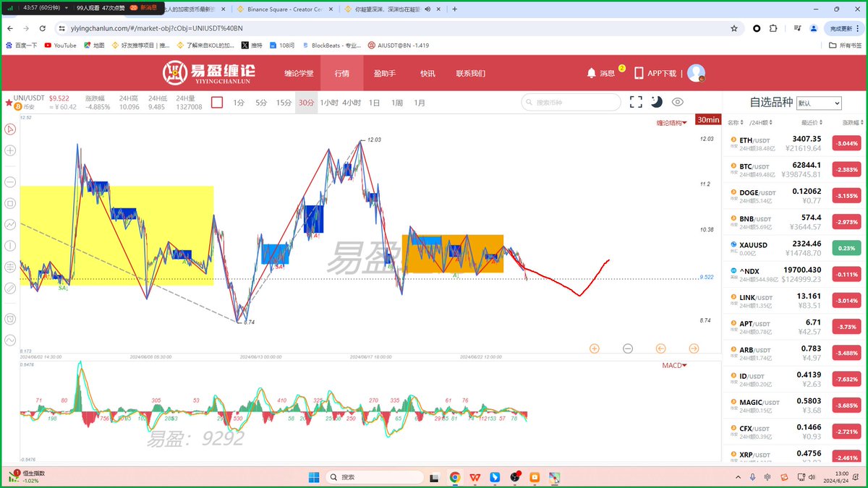This screenshot has height=488, width=868.
Task: Select XAUUSD in the watchlist
Action: (794, 249)
